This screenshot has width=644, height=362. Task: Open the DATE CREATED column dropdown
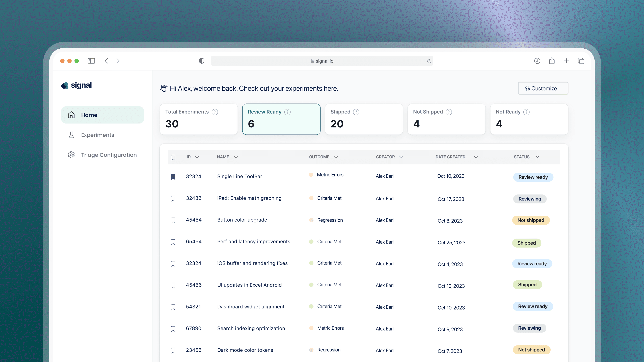click(x=476, y=157)
